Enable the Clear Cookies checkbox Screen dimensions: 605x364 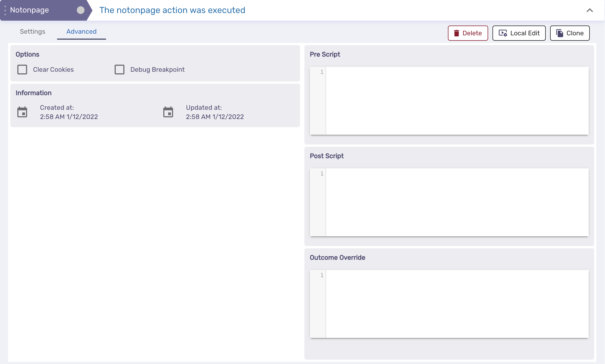[x=22, y=70]
